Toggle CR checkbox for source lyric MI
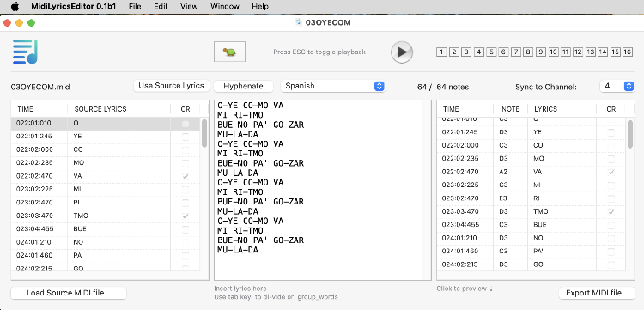 [185, 189]
